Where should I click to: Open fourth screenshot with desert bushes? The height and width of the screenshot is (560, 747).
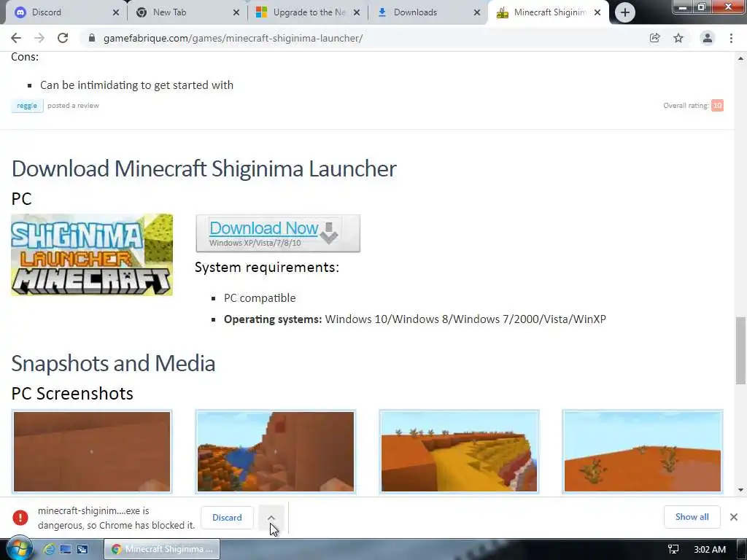coord(642,451)
